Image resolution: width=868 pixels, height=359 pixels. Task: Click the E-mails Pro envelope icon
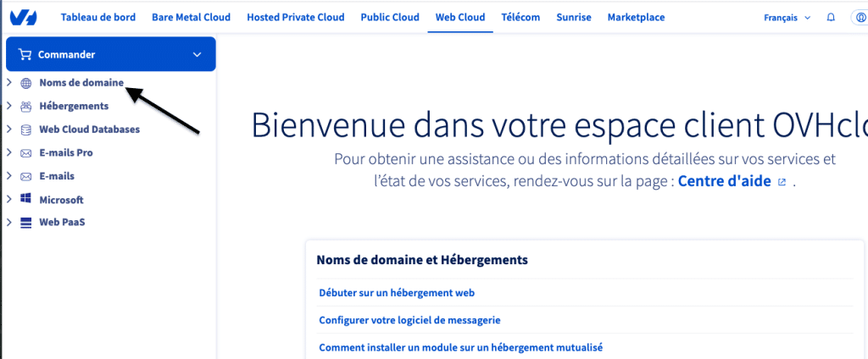(x=25, y=153)
